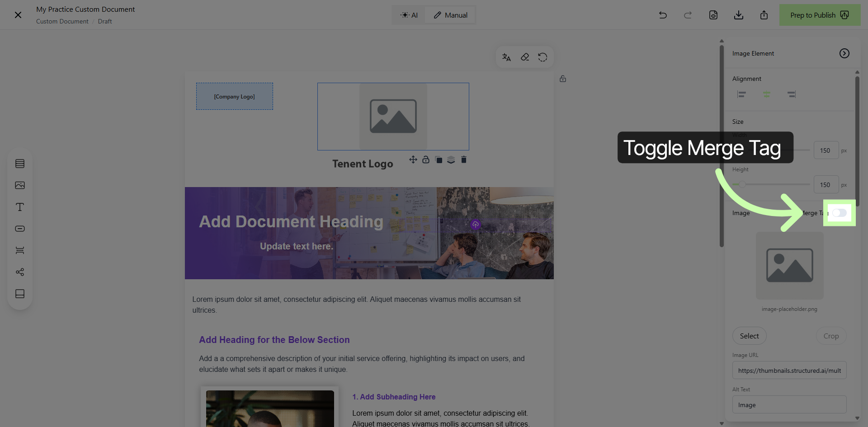Collapse the Image Element panel
This screenshot has width=868, height=427.
coord(844,53)
